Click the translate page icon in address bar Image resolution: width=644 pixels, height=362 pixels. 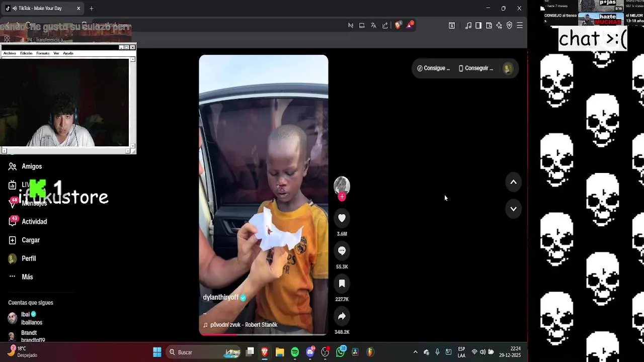tap(373, 26)
